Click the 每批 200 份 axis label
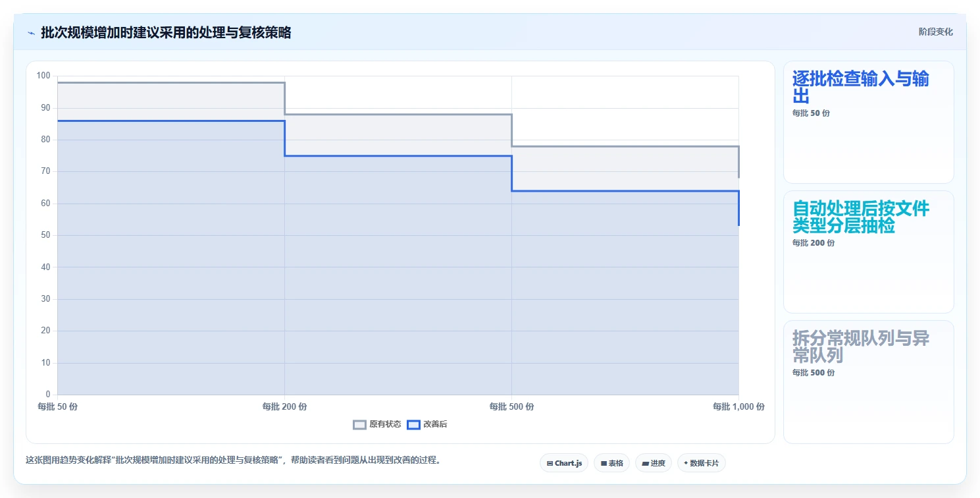Image resolution: width=980 pixels, height=498 pixels. [284, 407]
